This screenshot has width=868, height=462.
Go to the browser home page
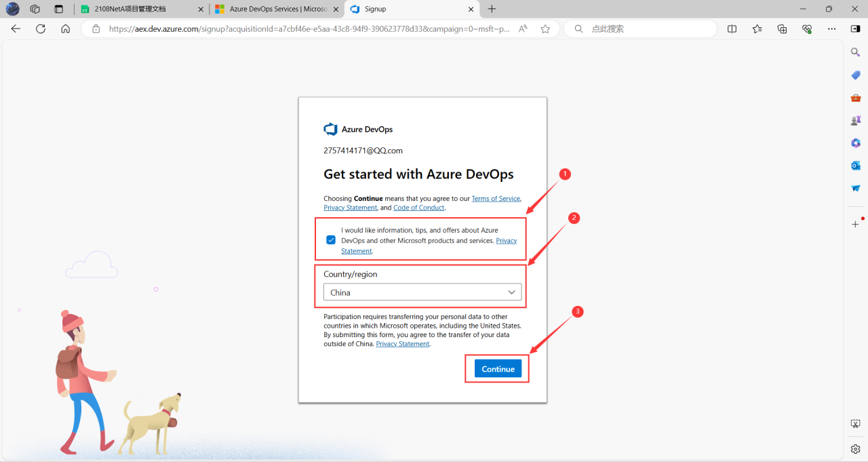coord(65,28)
